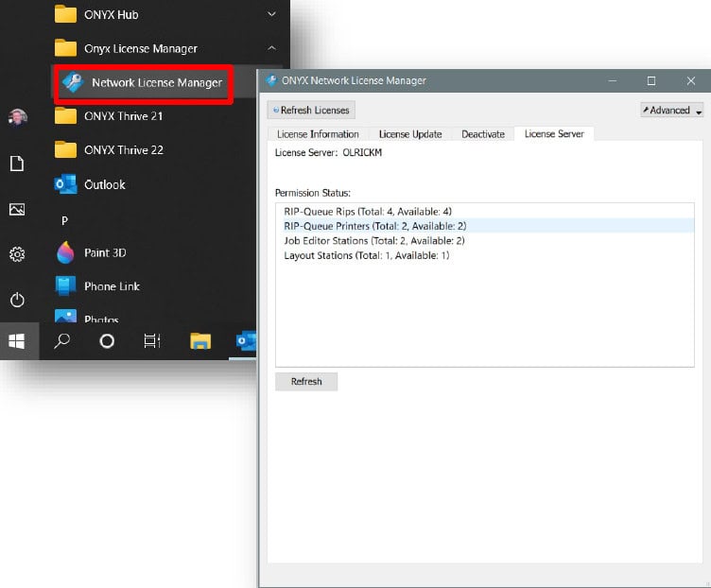This screenshot has width=711, height=588.
Task: Expand the ONYX Hub folder chevron
Action: point(271,14)
